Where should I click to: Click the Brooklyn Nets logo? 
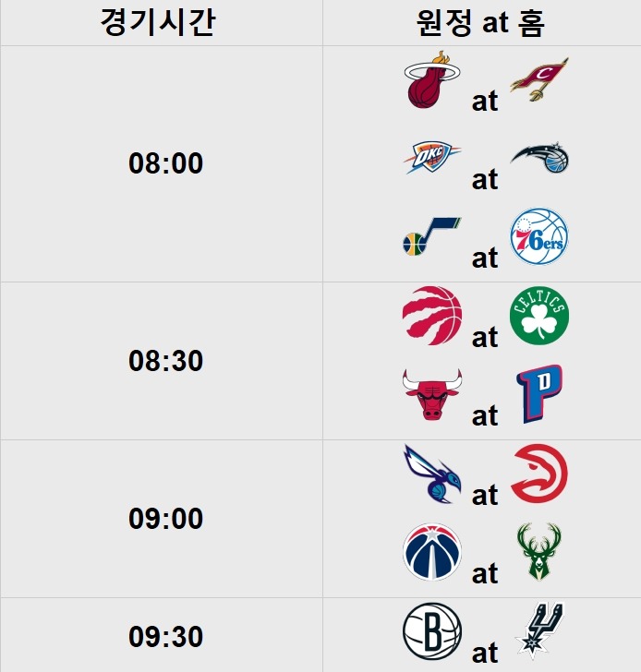point(431,631)
